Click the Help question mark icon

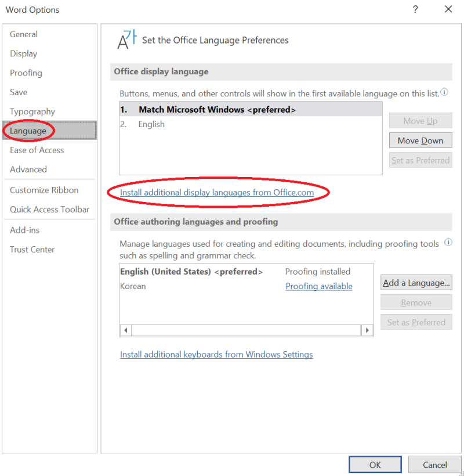point(416,9)
